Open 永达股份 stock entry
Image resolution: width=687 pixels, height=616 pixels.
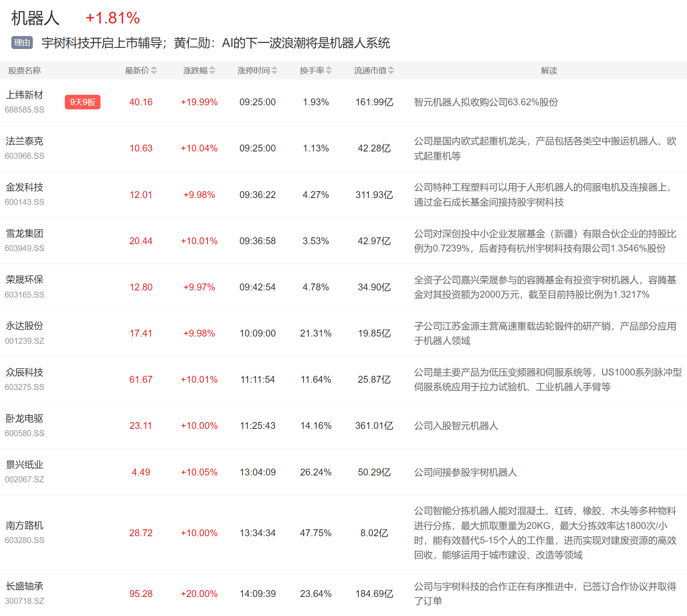(24, 326)
